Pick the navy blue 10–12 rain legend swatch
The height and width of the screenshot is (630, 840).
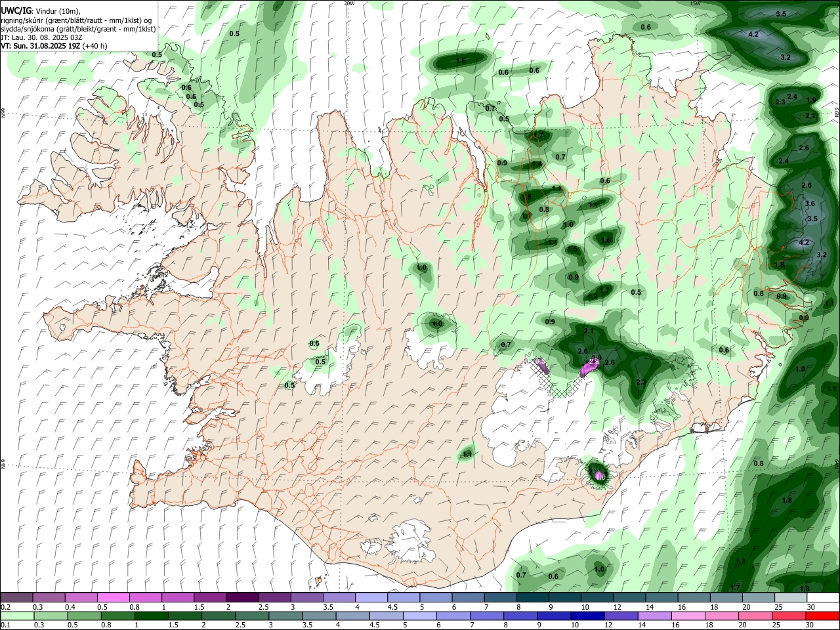click(x=586, y=616)
